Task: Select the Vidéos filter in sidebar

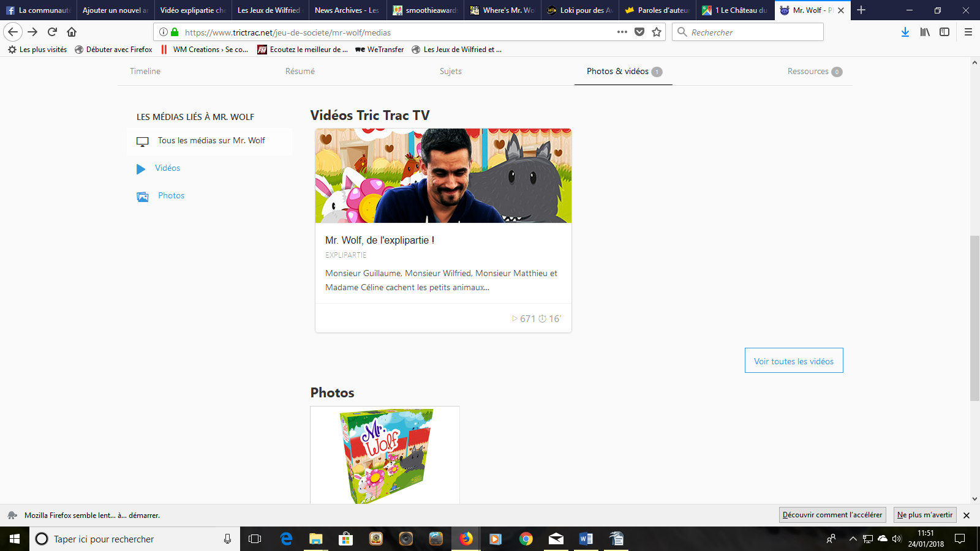Action: coord(167,168)
